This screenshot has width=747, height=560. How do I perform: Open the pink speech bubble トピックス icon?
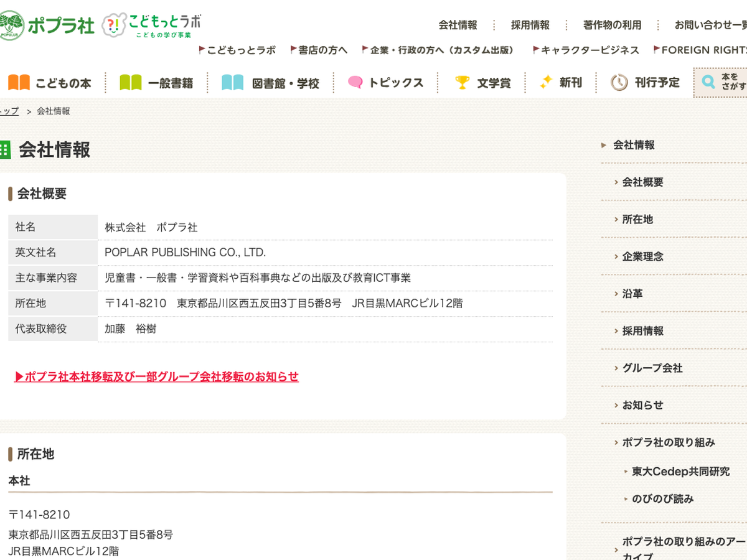[x=355, y=82]
